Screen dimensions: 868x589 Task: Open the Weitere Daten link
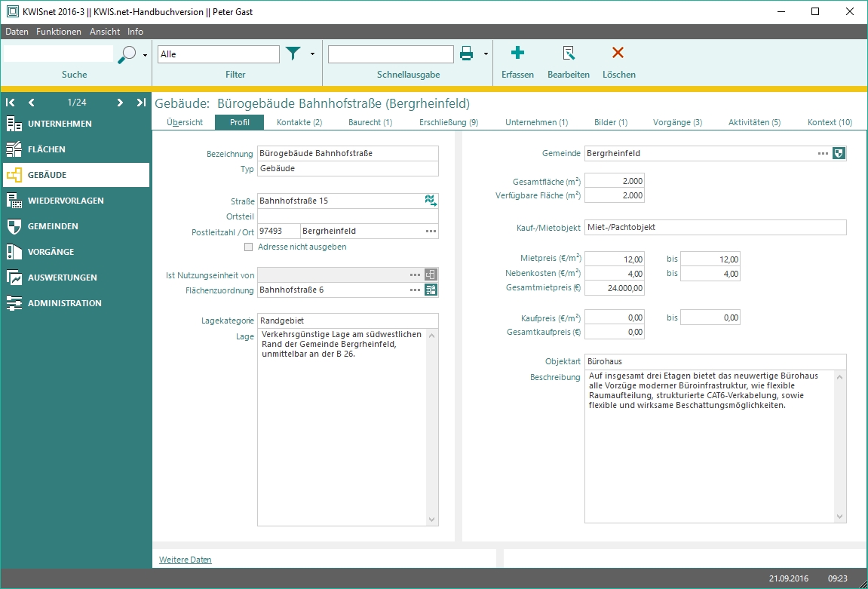pos(186,560)
